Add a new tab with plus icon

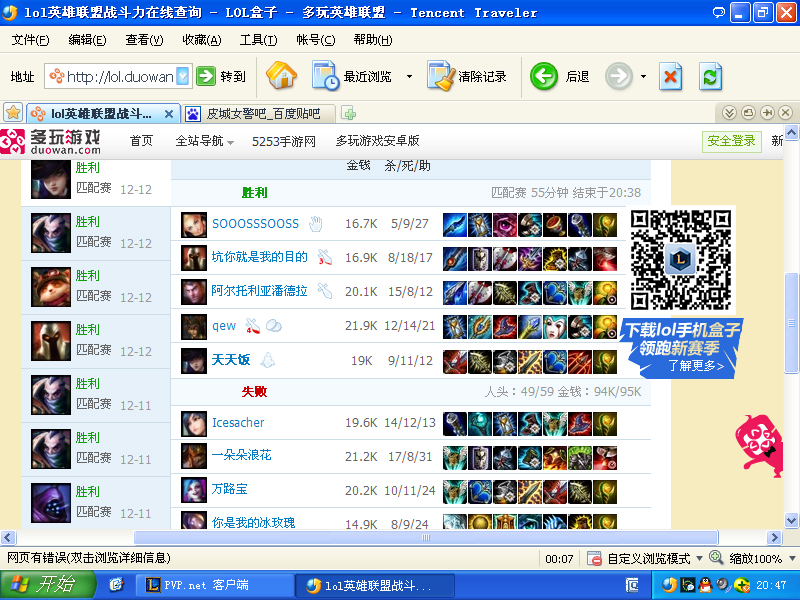tap(349, 113)
